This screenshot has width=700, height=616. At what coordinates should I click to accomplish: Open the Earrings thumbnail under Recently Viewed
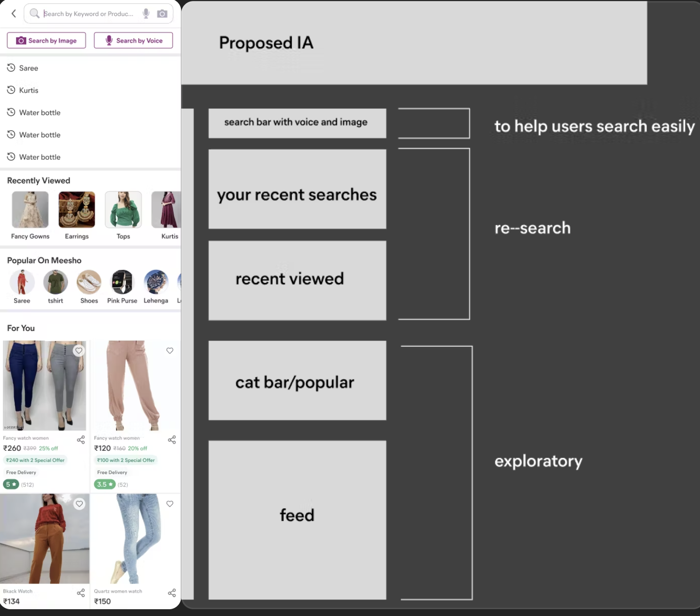point(76,209)
